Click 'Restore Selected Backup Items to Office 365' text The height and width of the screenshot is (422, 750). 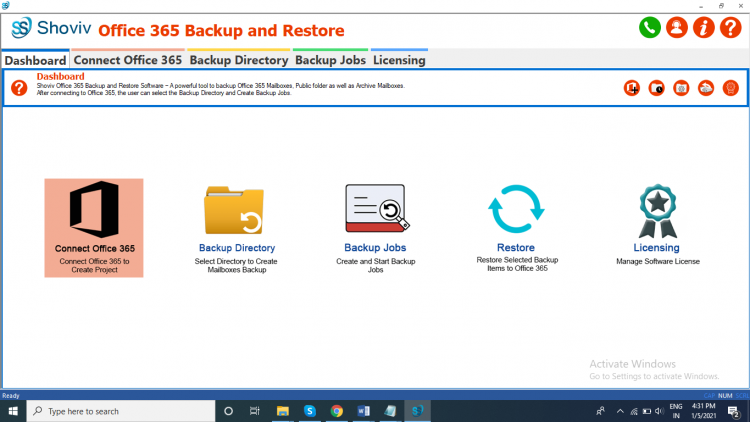(517, 264)
